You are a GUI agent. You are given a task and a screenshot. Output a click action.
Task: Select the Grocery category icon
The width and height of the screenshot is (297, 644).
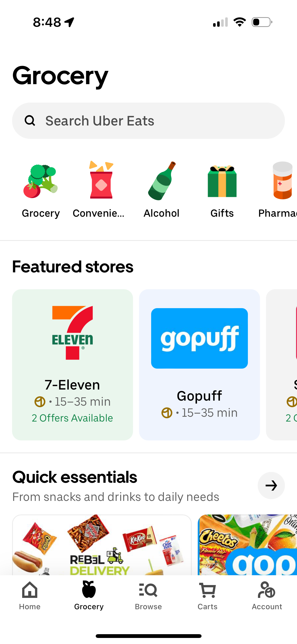40,183
